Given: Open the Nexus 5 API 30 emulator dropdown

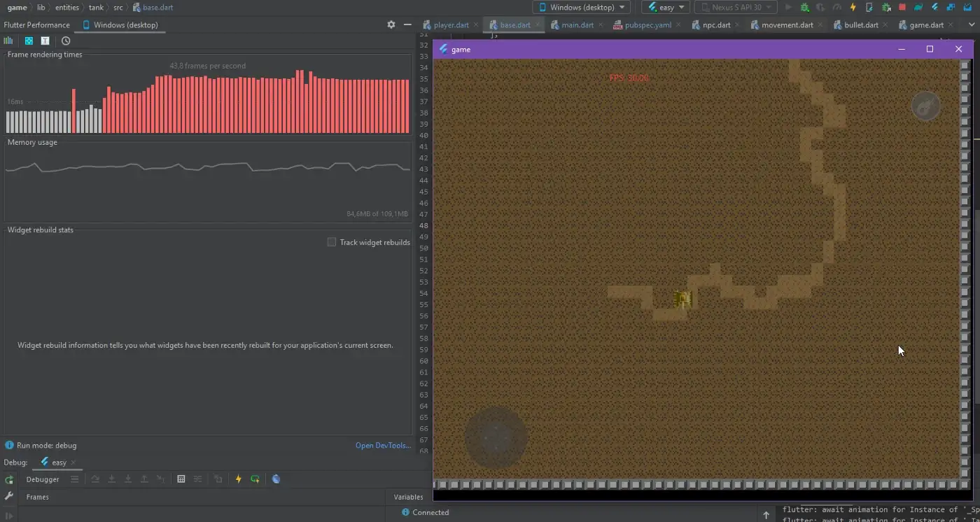Looking at the screenshot, I should click(736, 7).
